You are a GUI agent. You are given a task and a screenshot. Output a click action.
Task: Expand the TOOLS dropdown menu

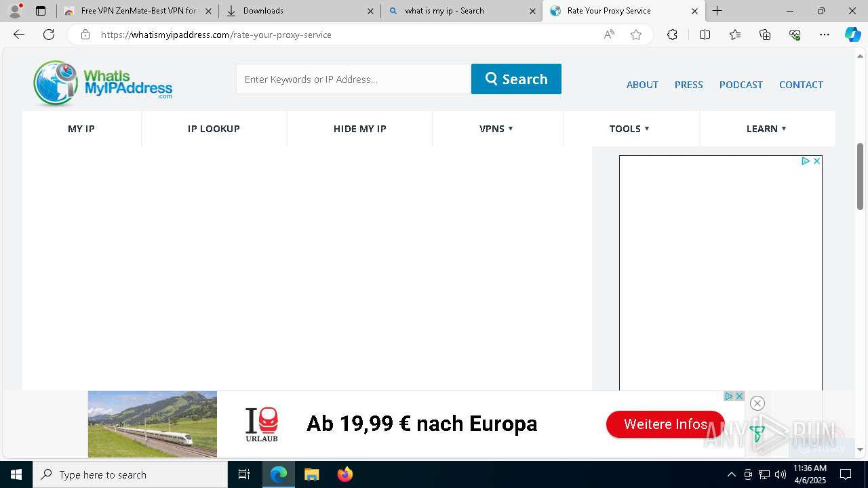pos(630,129)
